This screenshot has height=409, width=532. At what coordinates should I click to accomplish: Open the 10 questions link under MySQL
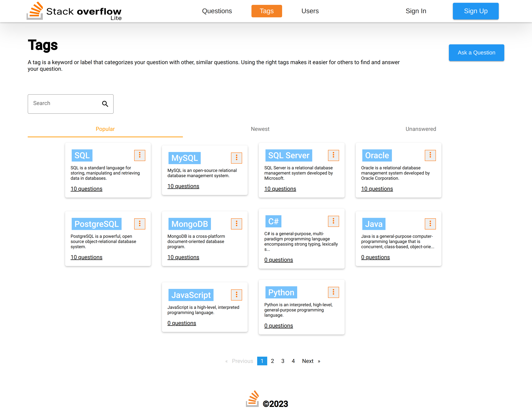183,186
